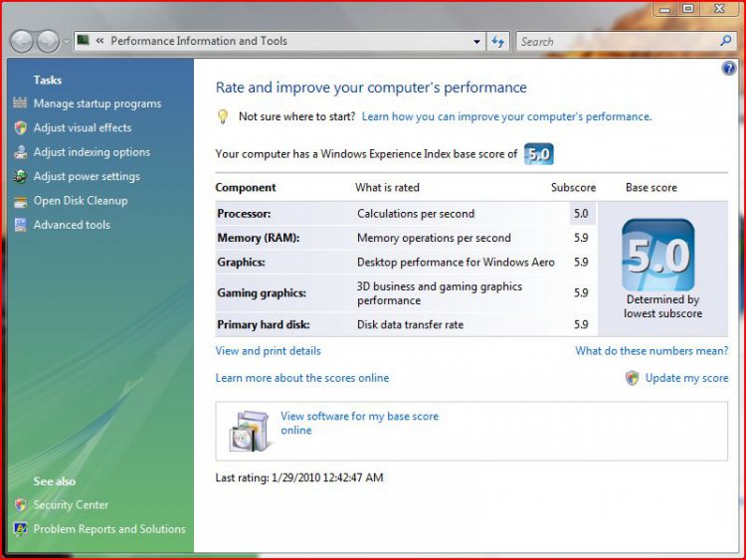Click the Processor subscore 5.0
Viewport: 746px width, 560px height.
tap(581, 214)
